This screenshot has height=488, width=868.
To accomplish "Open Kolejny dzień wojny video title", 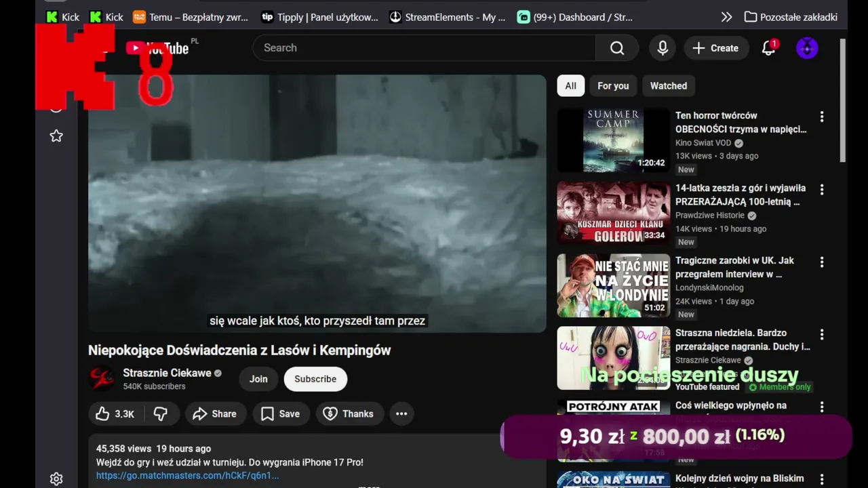I will pos(740,479).
